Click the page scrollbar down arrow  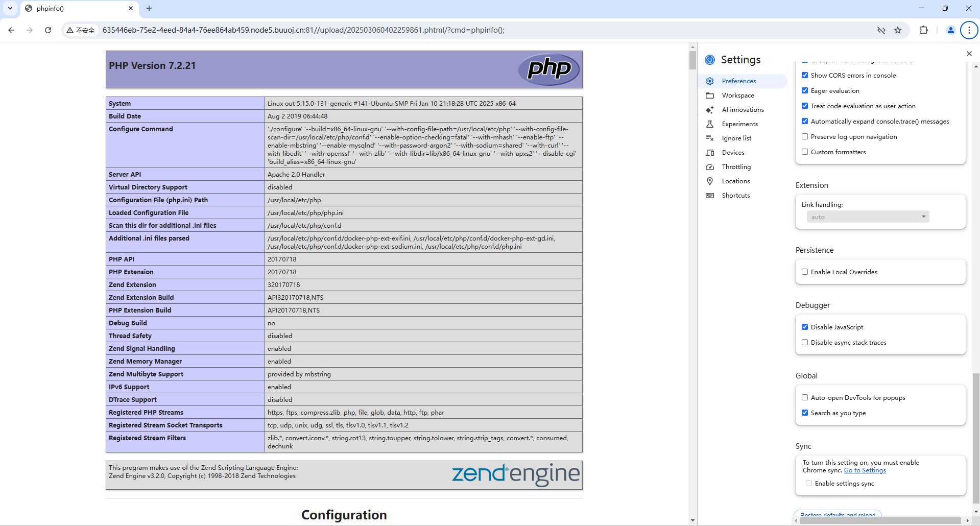pyautogui.click(x=692, y=521)
